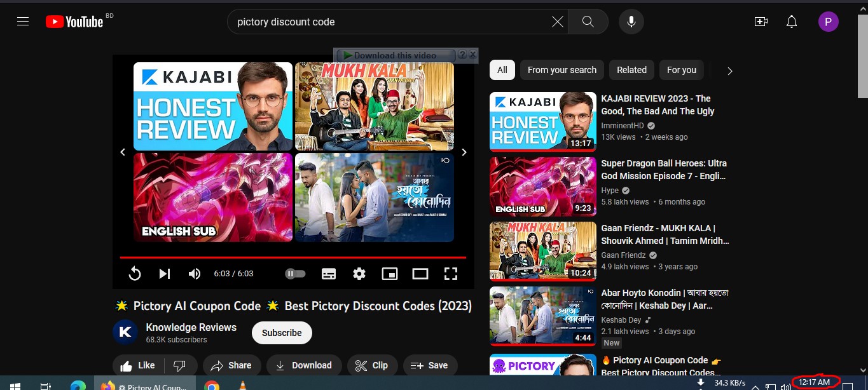Screen dimensions: 868x390
Task: Select the All filter chip
Action: tap(502, 70)
